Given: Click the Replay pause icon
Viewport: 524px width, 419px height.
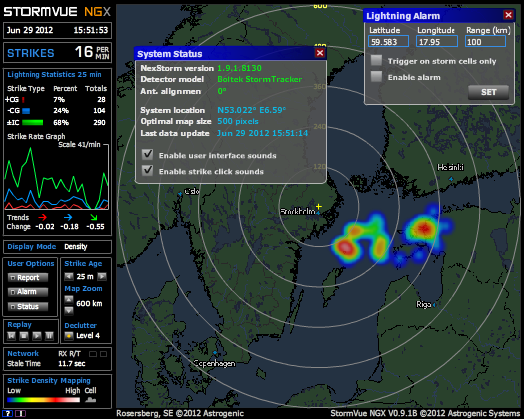Looking at the screenshot, I should [x=49, y=335].
